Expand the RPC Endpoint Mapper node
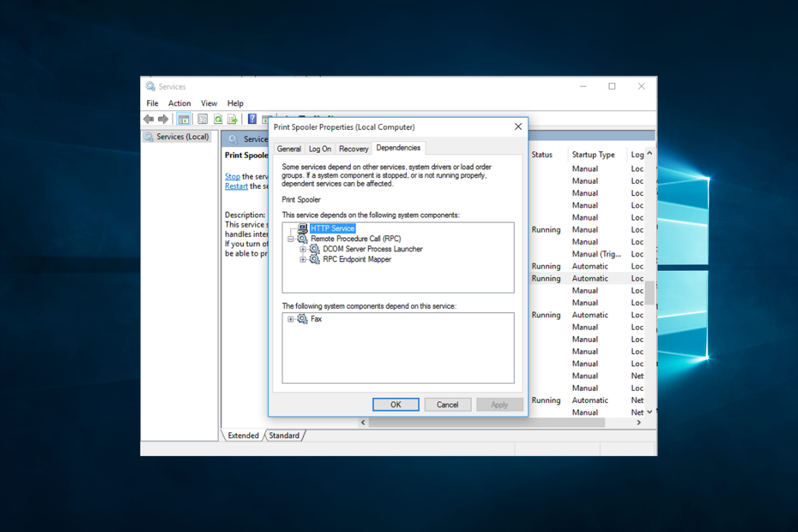Viewport: 798px width, 532px height. [x=303, y=259]
